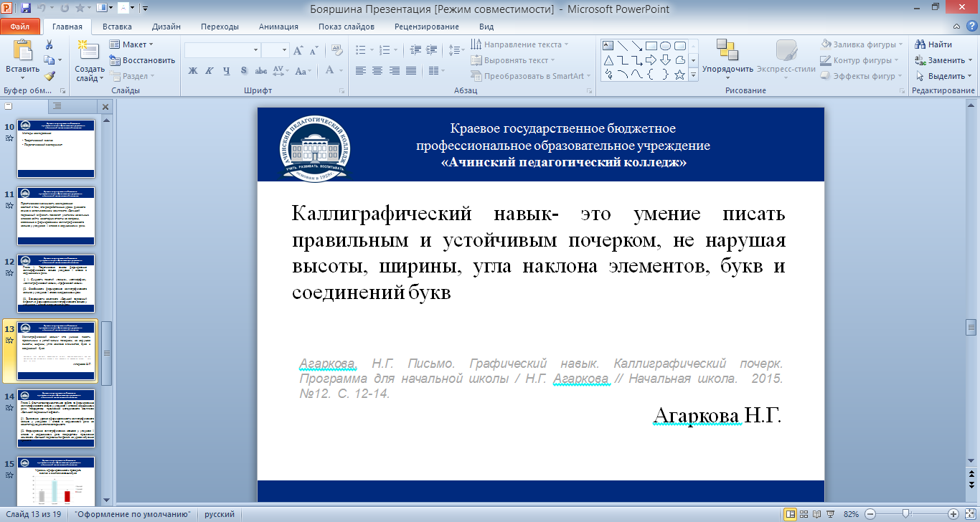Toggle text shadow (S) button
This screenshot has width=980, height=522.
click(244, 70)
